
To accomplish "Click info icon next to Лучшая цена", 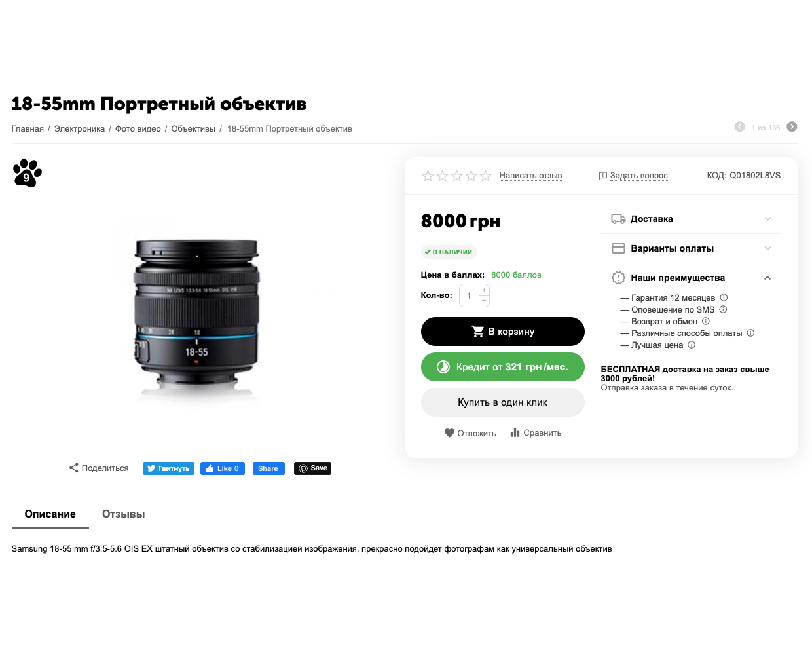I will click(x=692, y=345).
